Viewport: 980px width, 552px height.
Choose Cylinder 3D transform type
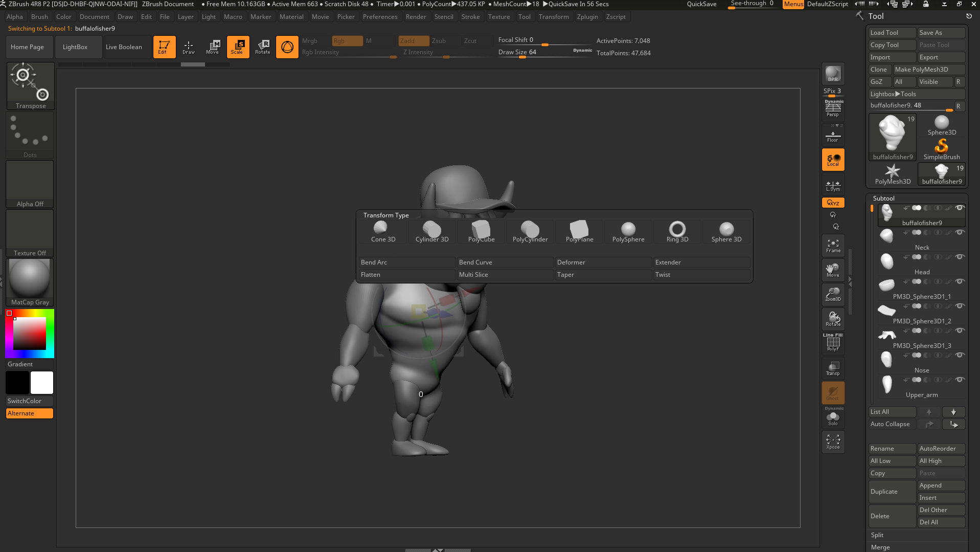click(432, 232)
